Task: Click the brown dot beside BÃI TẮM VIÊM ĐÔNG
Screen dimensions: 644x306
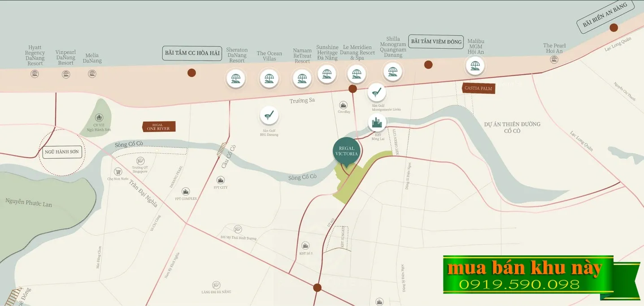Action: pyautogui.click(x=428, y=65)
